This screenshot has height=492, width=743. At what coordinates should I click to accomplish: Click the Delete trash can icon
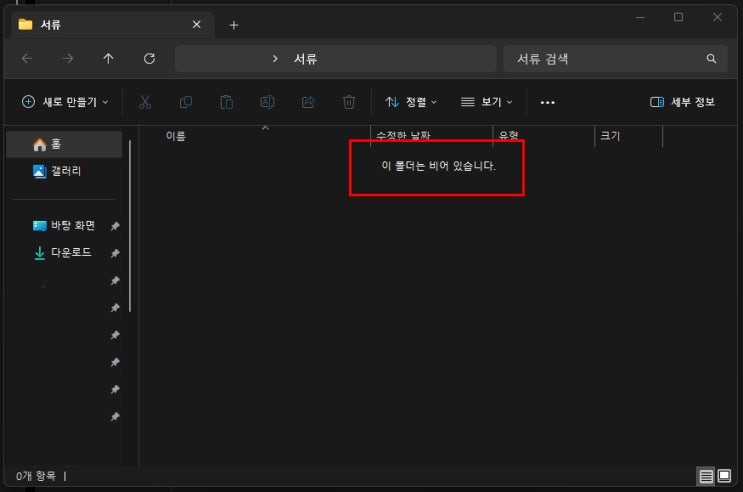pyautogui.click(x=349, y=102)
